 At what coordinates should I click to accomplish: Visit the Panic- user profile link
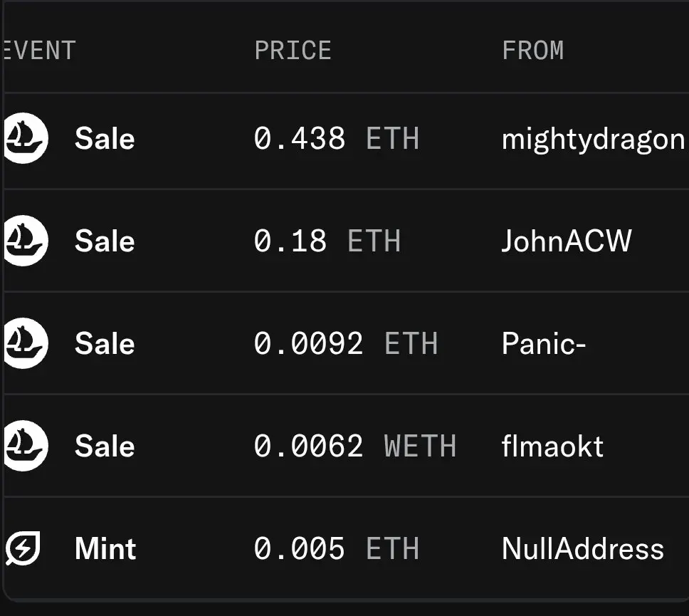pos(544,343)
